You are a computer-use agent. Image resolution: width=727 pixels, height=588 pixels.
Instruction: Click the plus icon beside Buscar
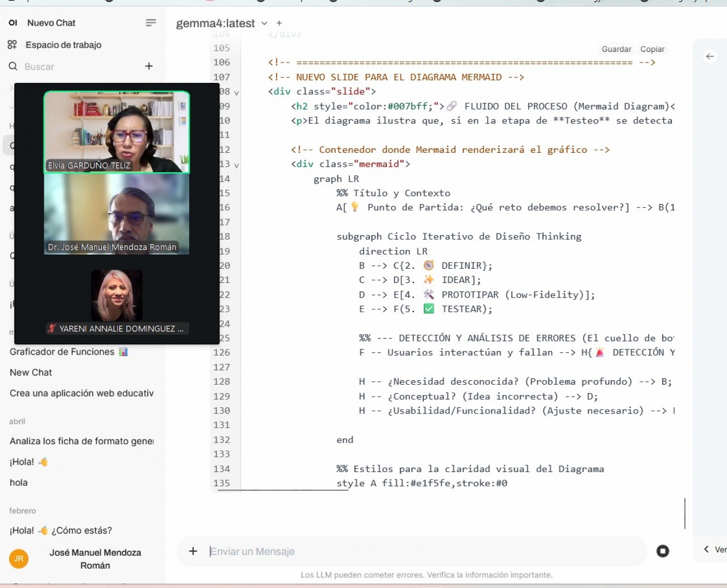tap(149, 66)
